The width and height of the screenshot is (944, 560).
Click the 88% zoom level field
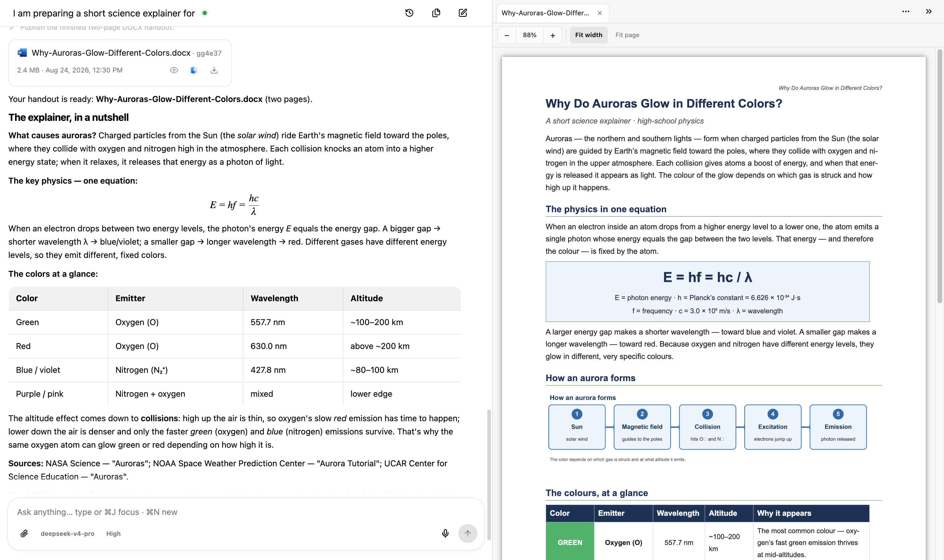[530, 35]
